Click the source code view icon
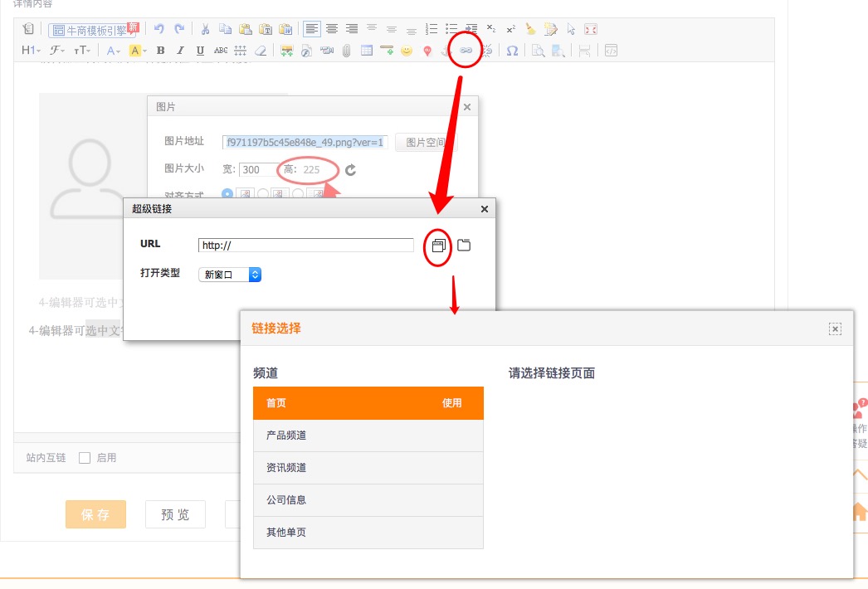The width and height of the screenshot is (868, 589). pos(611,51)
